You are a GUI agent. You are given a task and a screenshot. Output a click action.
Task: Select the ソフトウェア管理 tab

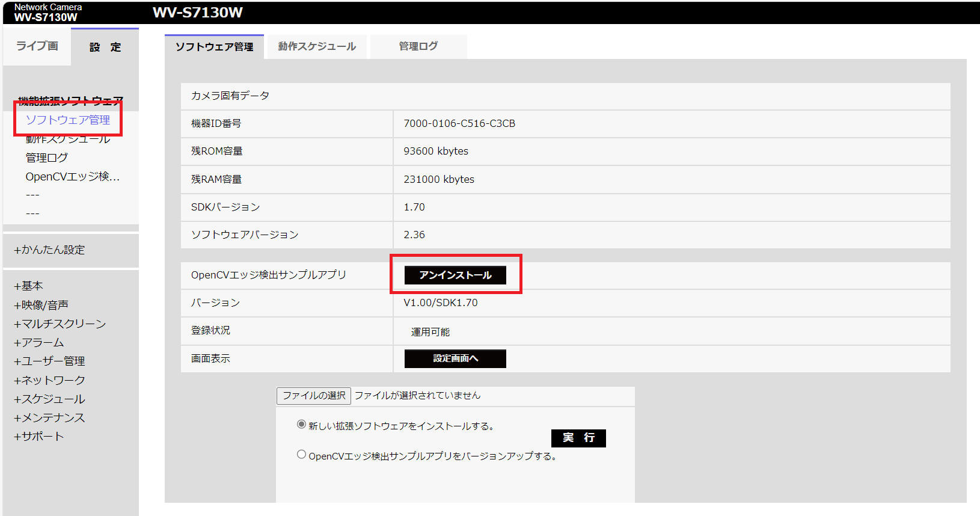click(214, 46)
